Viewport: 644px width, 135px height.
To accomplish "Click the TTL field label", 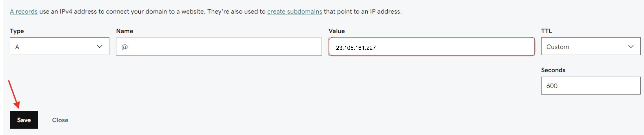I will click(x=547, y=31).
